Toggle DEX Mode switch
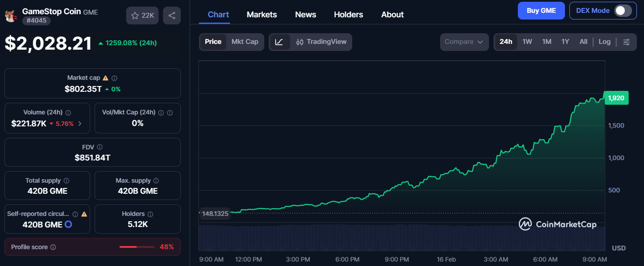 [x=623, y=11]
